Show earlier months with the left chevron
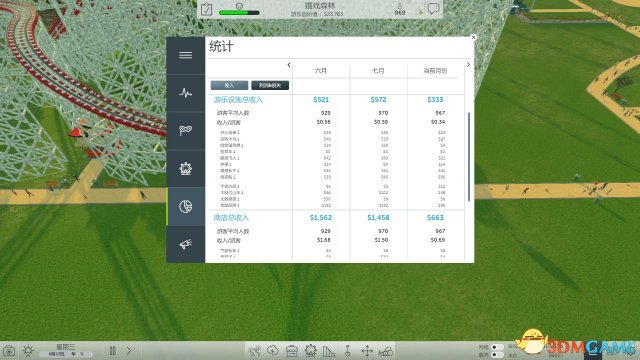The width and height of the screenshot is (640, 360). 289,64
